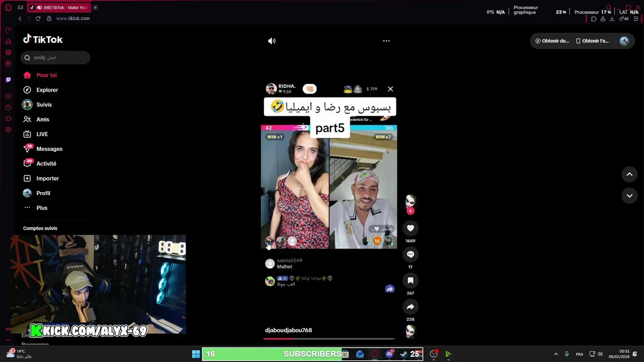The image size is (644, 362).
Task: Open the Pour toi feed
Action: [40, 75]
